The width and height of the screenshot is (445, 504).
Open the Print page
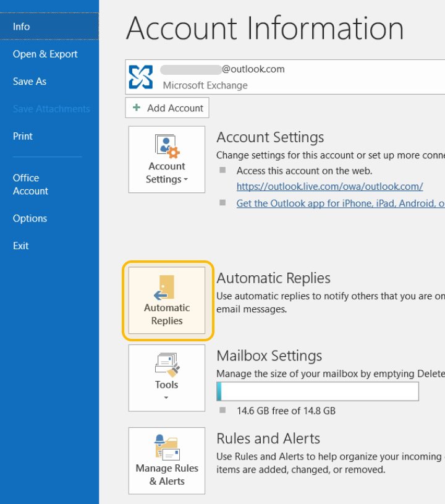click(x=22, y=136)
